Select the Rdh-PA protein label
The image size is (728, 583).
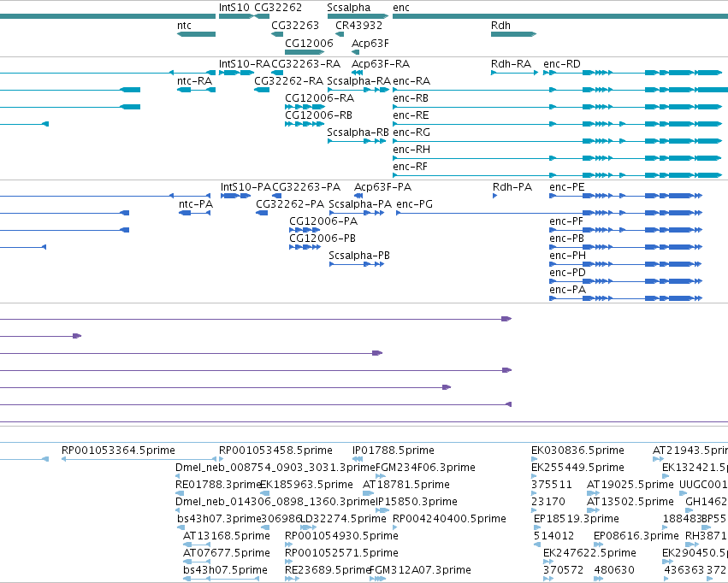pos(512,187)
